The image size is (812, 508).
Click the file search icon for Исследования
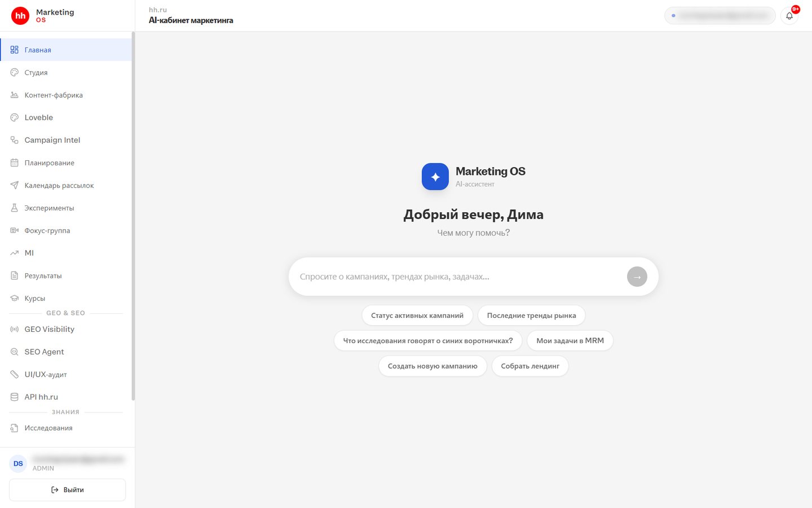(15, 428)
